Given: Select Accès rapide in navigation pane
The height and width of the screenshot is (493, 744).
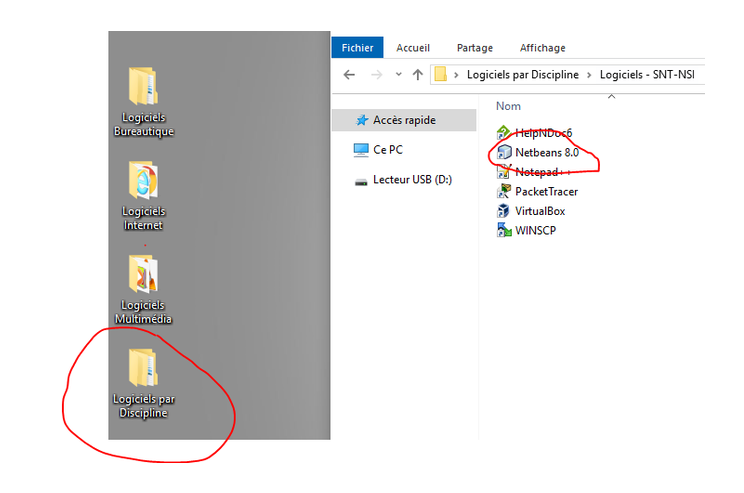Looking at the screenshot, I should (404, 120).
